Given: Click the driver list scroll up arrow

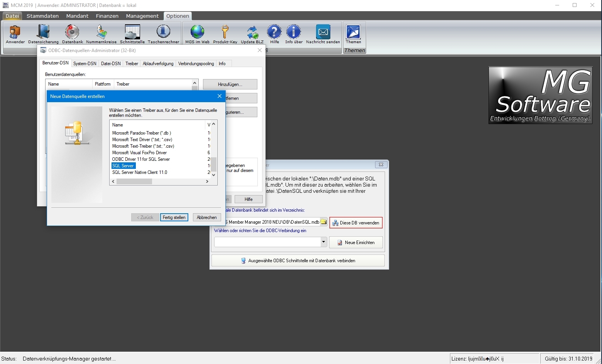Looking at the screenshot, I should click(214, 124).
